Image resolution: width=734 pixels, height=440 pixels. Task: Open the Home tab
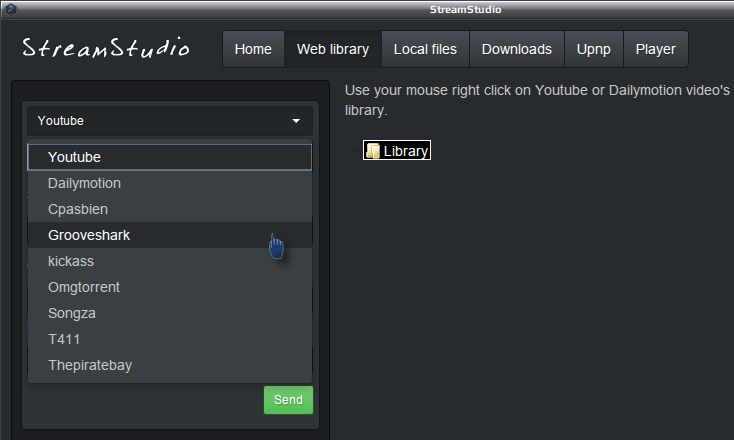click(253, 49)
